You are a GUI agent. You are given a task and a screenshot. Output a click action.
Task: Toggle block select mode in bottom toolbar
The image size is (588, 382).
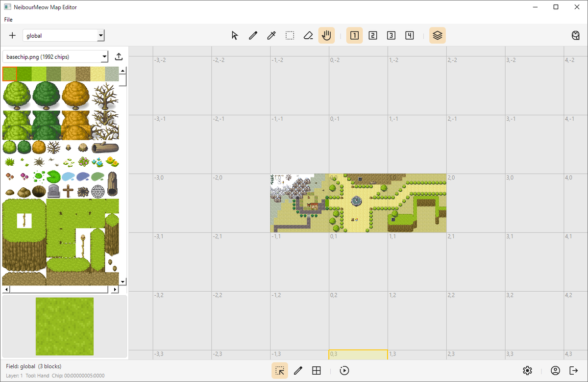[280, 371]
